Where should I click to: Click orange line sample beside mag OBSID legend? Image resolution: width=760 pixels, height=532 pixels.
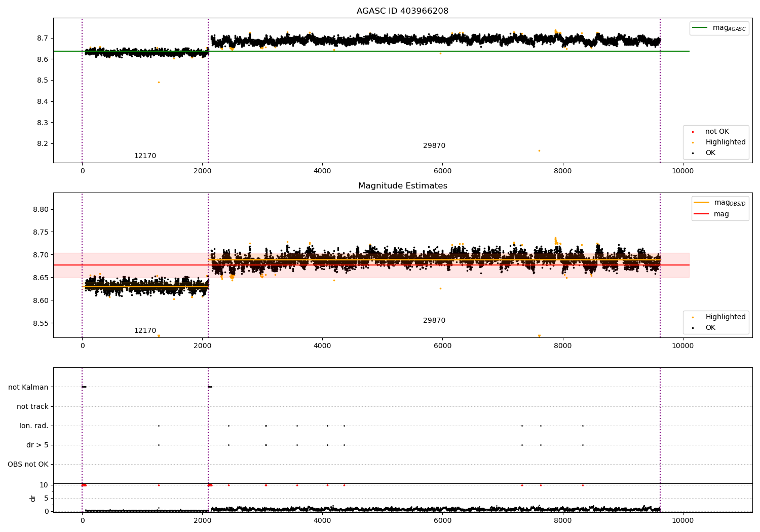click(x=702, y=203)
